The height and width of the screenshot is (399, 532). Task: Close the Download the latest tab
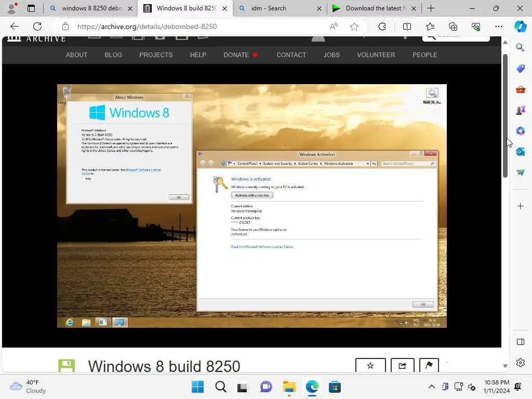pyautogui.click(x=414, y=8)
